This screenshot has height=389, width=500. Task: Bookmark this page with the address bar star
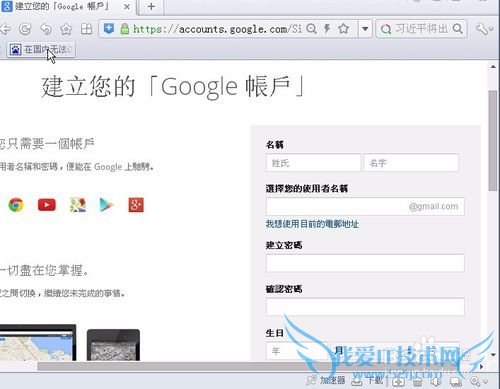coord(343,29)
